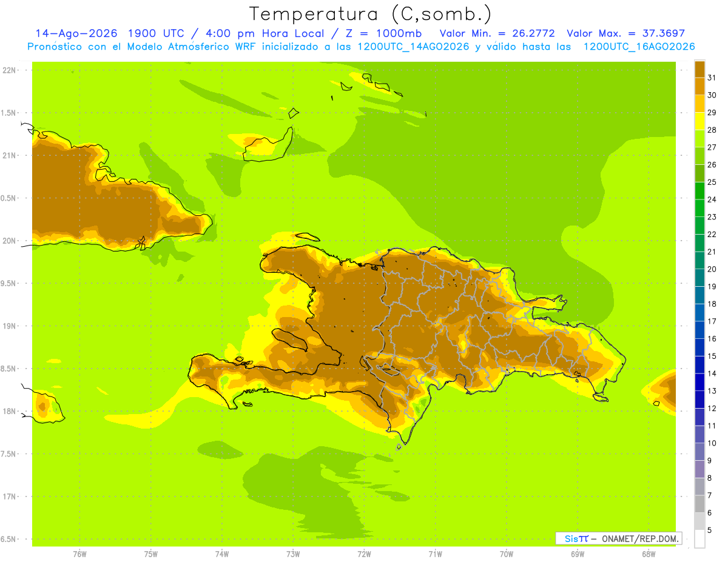Click legend value 24
This screenshot has height=562, width=728.
pos(712,199)
